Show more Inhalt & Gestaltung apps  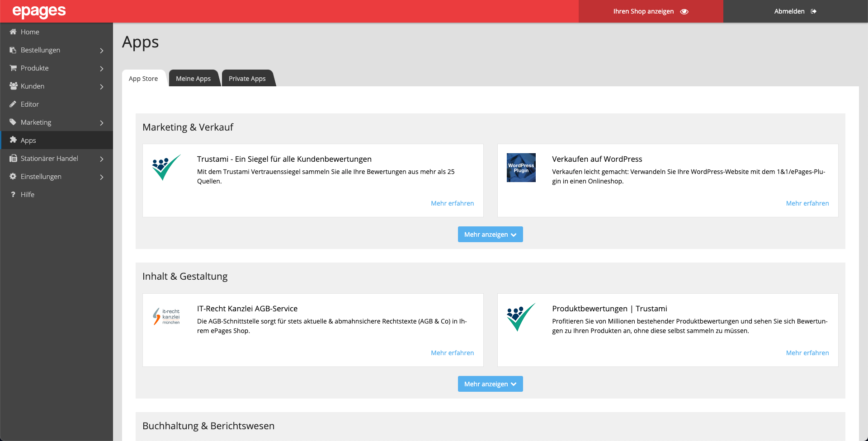click(x=490, y=384)
